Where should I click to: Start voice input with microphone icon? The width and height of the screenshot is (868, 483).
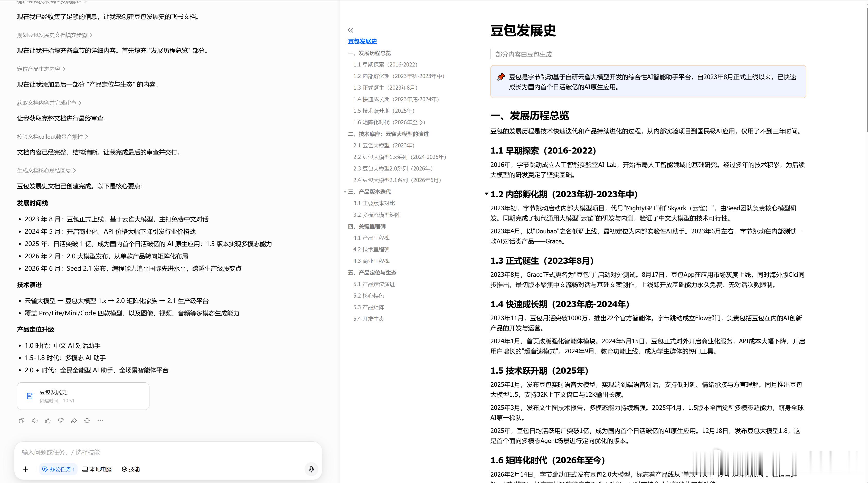point(311,469)
